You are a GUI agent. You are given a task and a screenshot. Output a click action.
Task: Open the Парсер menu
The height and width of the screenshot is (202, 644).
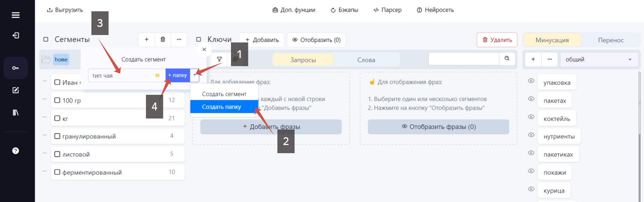click(388, 10)
